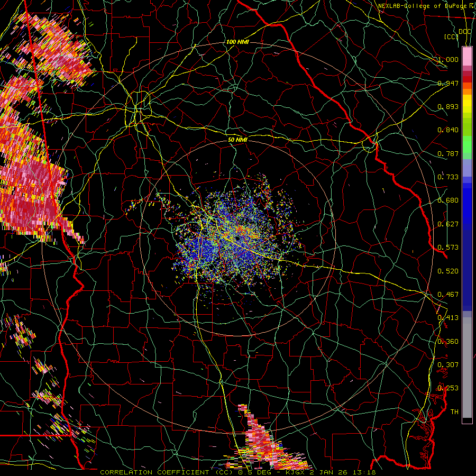Click the 0.627 color scale value

[x=448, y=224]
